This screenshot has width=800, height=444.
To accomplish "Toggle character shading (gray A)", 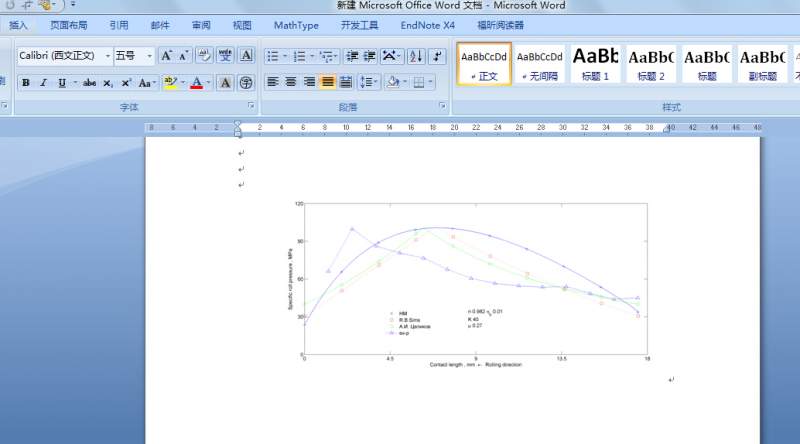I will pos(225,83).
